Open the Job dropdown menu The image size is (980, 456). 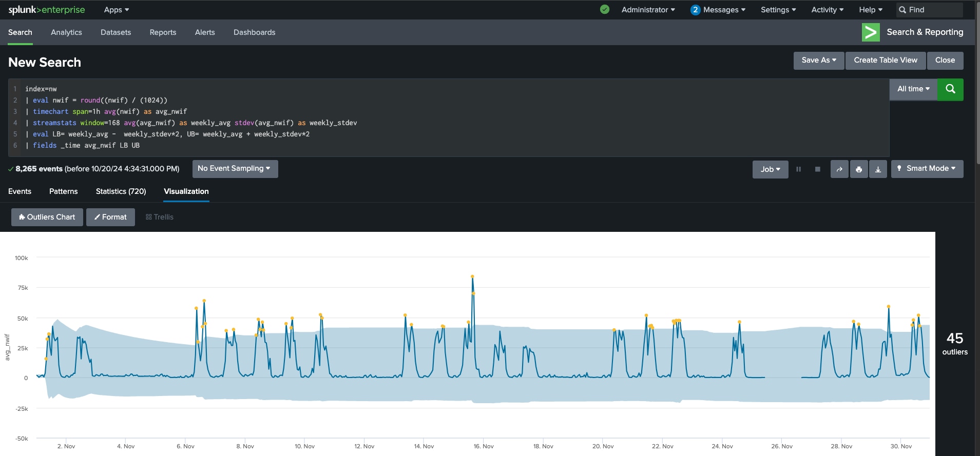point(770,169)
